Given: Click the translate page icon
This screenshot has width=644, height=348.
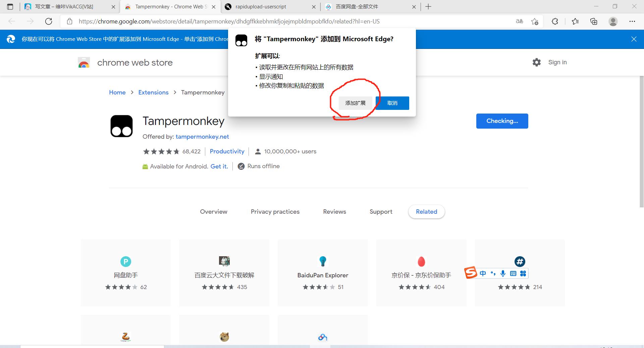Looking at the screenshot, I should coord(519,21).
